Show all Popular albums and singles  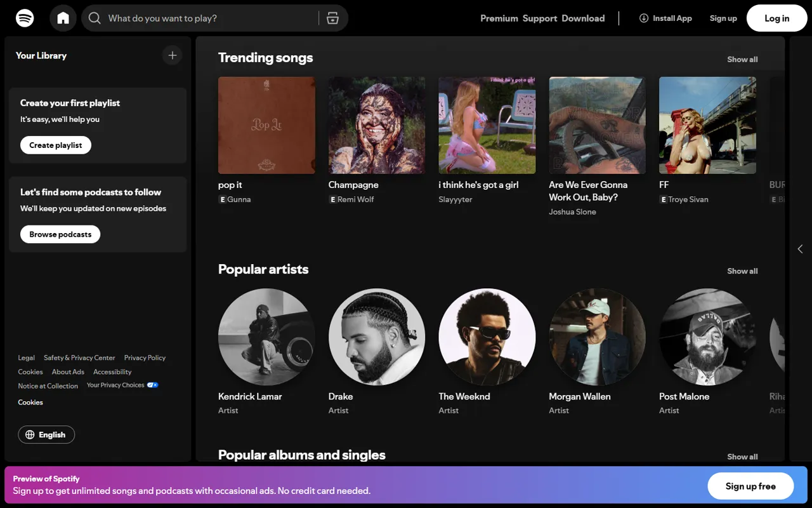742,457
